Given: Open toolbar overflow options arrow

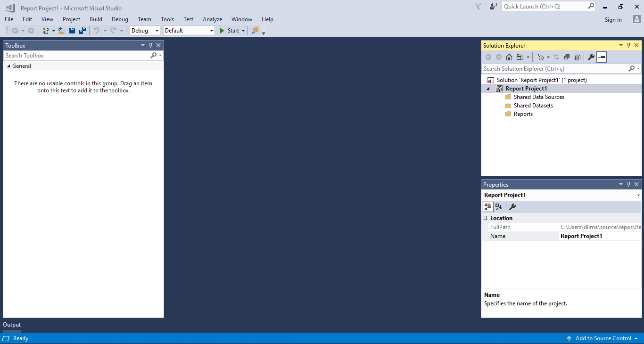Looking at the screenshot, I should [264, 32].
